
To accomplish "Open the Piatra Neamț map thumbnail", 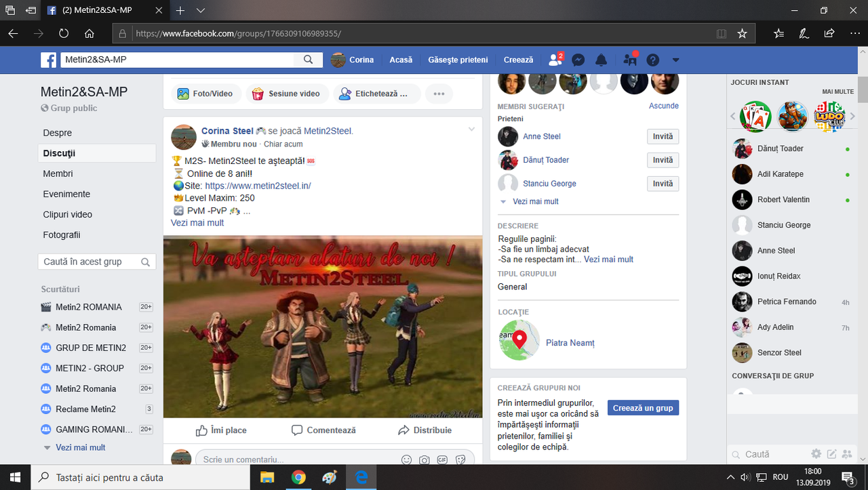I will pos(519,340).
